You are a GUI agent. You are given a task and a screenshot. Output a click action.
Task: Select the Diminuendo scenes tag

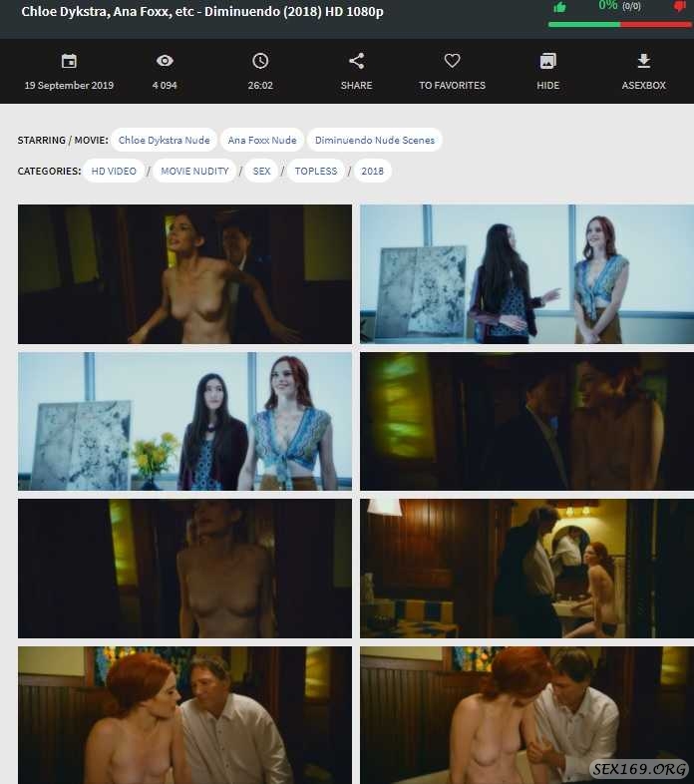coord(374,141)
